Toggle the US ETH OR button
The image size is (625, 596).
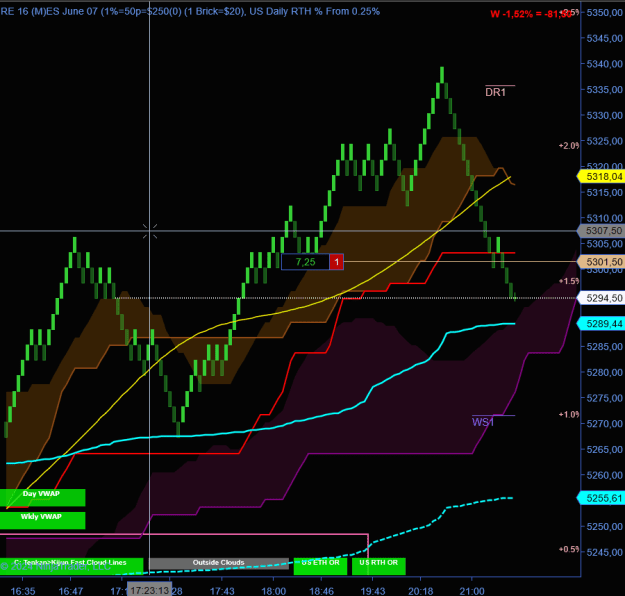pos(320,566)
